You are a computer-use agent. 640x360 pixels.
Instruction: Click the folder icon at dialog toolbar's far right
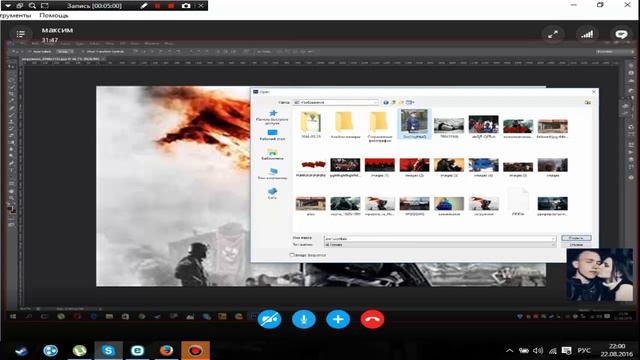(588, 102)
